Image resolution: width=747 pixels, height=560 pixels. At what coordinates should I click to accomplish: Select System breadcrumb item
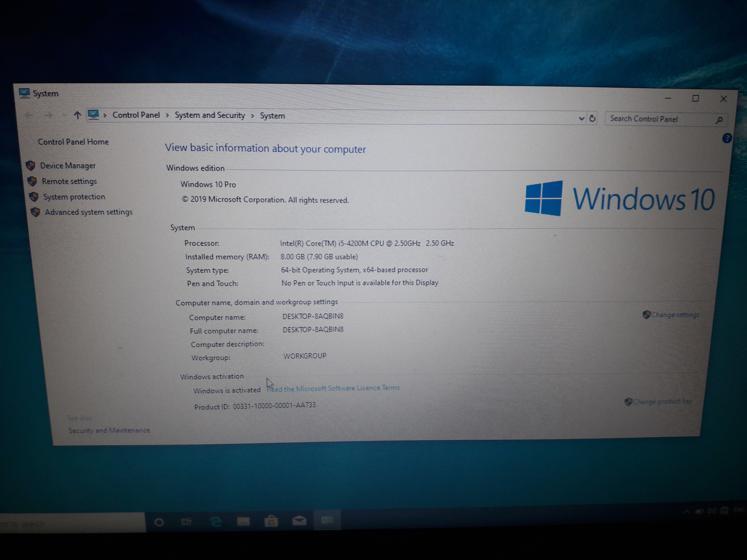[x=273, y=116]
